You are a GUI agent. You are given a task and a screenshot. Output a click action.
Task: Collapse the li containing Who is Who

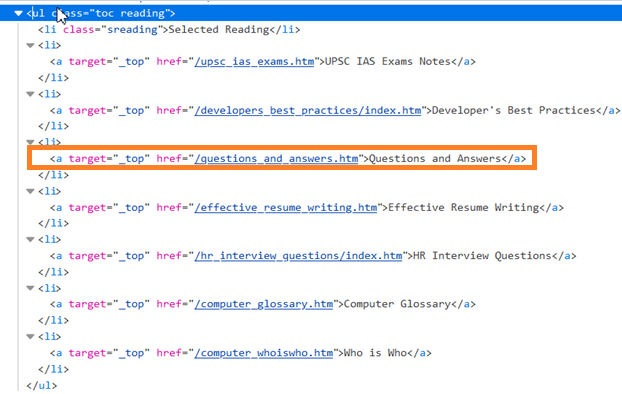pos(30,337)
